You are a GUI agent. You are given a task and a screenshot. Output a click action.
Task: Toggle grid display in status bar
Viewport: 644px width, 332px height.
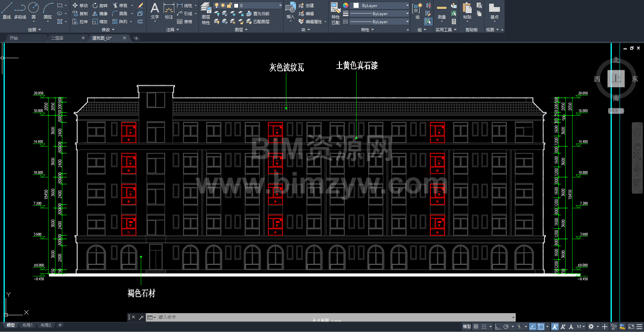476,327
